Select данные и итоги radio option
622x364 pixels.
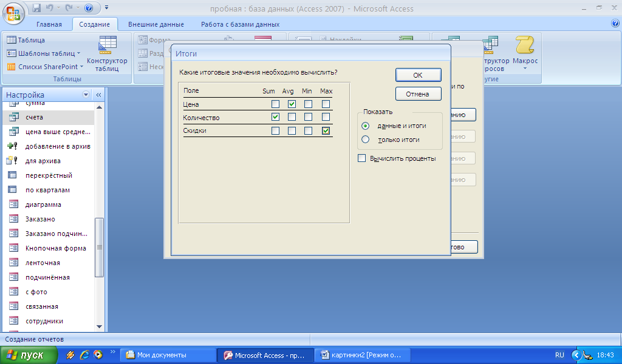[365, 126]
